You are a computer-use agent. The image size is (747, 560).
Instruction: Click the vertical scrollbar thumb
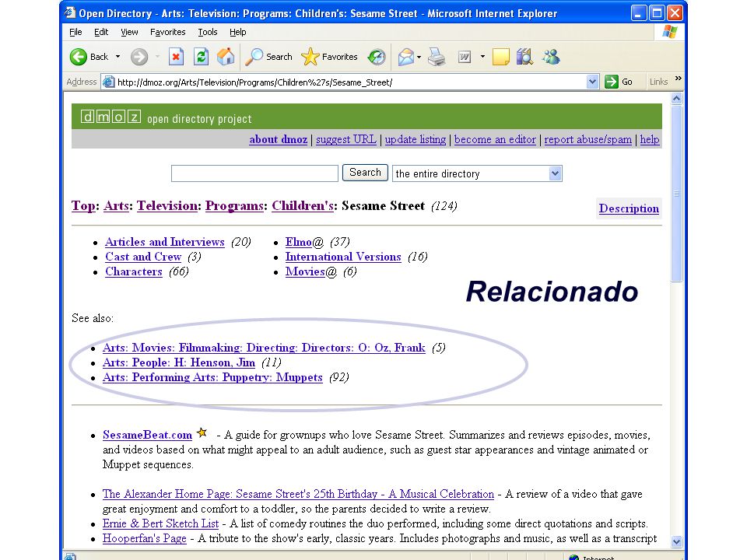[676, 194]
